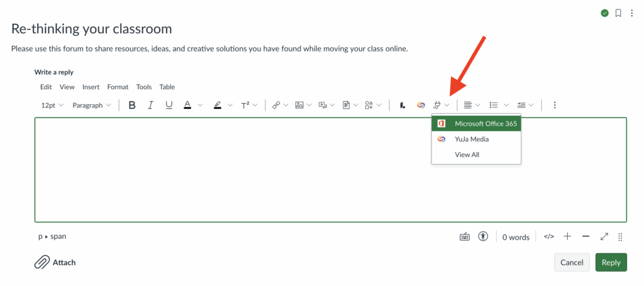Open more toolbar options (three dots)
This screenshot has width=644, height=286.
point(555,106)
